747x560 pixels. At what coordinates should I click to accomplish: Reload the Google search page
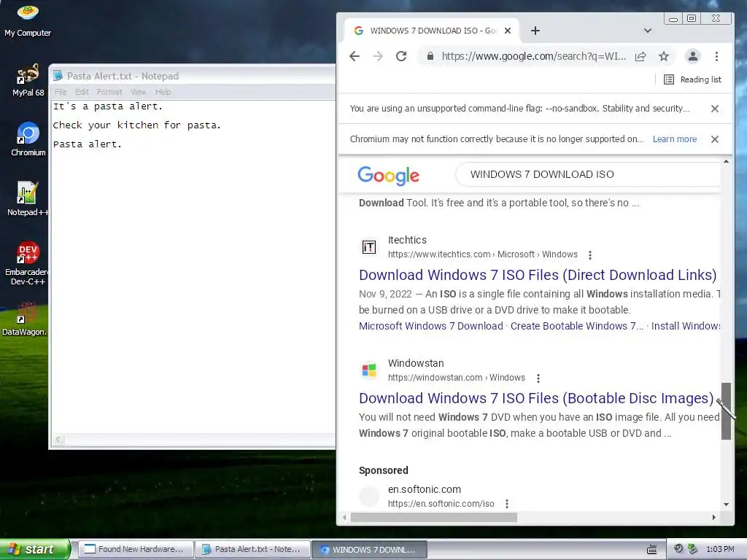[x=401, y=56]
